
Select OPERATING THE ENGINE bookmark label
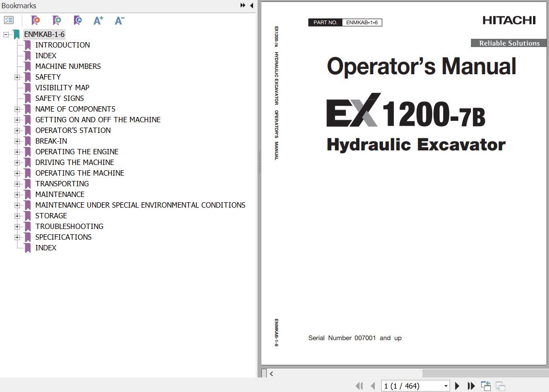pos(77,152)
